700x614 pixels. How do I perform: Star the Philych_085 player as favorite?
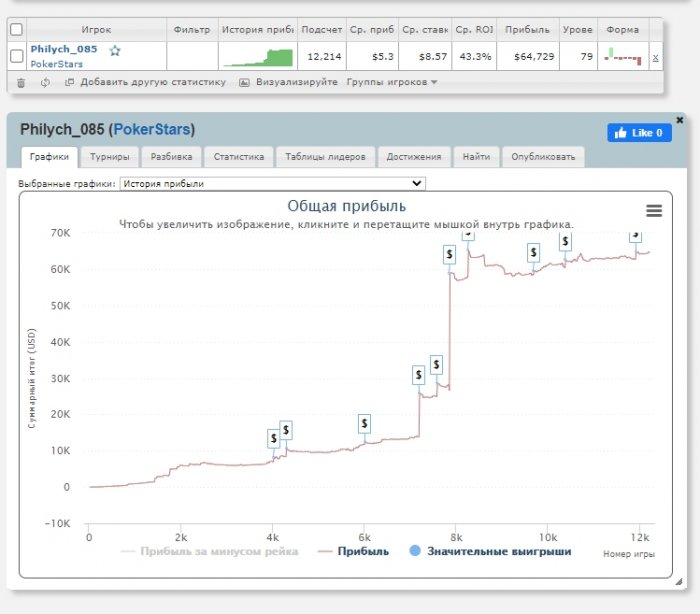coord(115,50)
